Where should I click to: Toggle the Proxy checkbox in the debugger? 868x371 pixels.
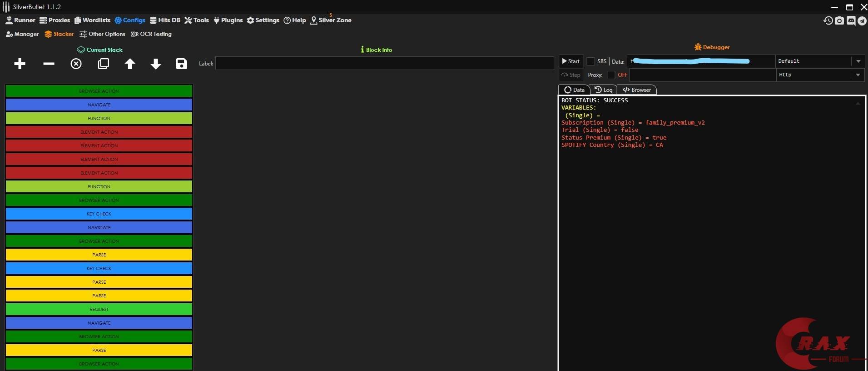(611, 75)
